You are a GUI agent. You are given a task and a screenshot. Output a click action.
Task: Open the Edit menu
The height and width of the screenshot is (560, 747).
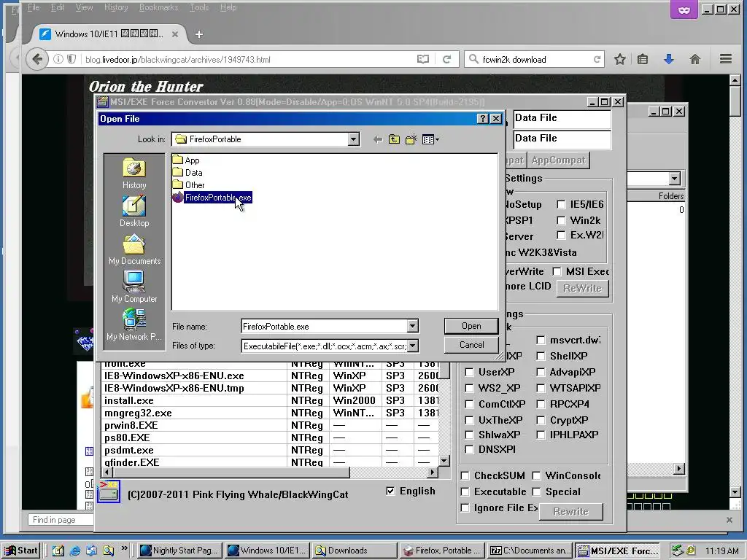tap(58, 7)
